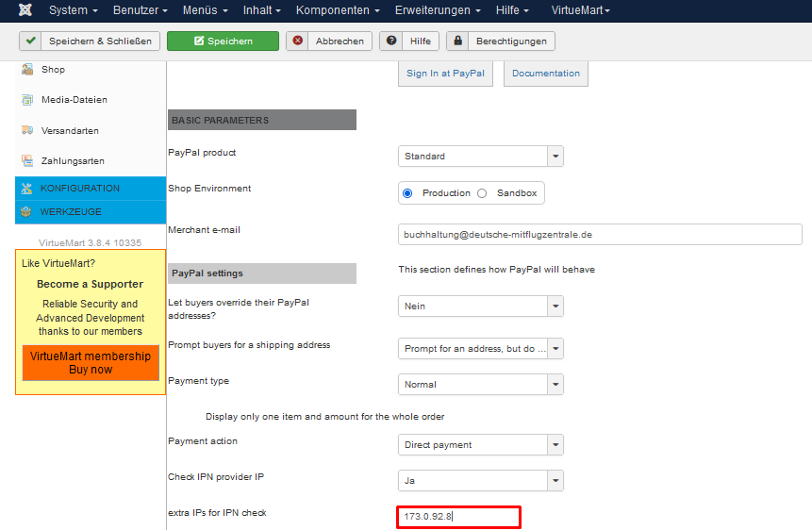Open the Komponenten menu
Screen dimensions: 812x530
pos(338,10)
